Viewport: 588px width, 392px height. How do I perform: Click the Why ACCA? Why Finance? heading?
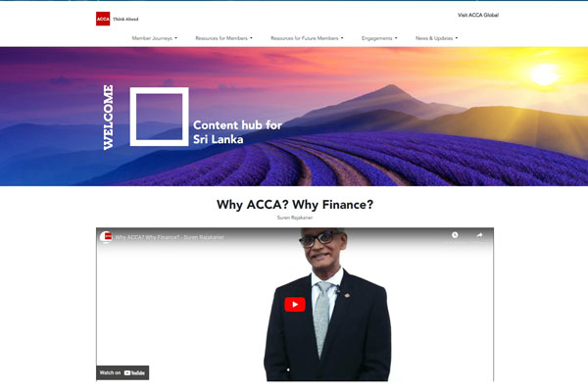(x=295, y=205)
